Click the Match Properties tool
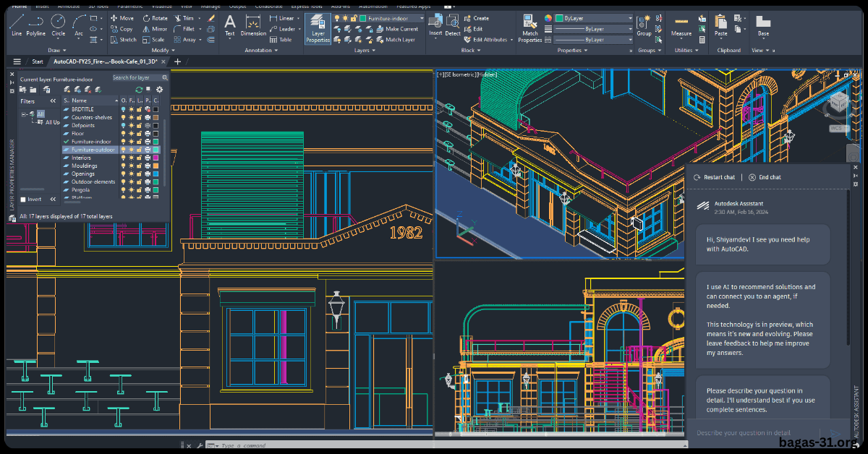868x454 pixels. pos(530,27)
